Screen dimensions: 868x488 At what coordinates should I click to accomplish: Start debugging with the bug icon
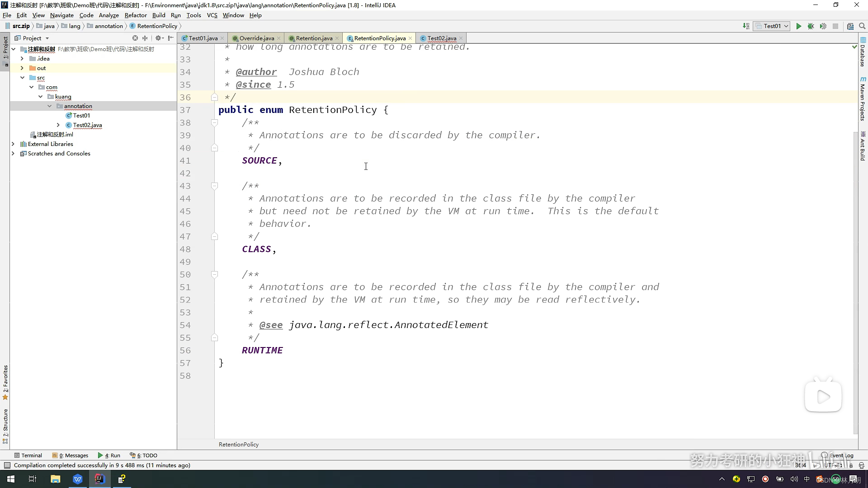pos(811,26)
